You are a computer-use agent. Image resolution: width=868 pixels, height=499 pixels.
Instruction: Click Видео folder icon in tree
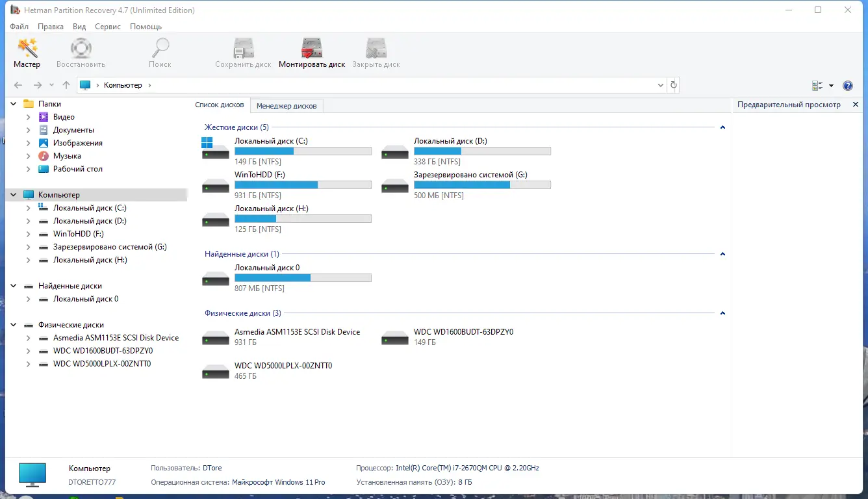pos(44,117)
